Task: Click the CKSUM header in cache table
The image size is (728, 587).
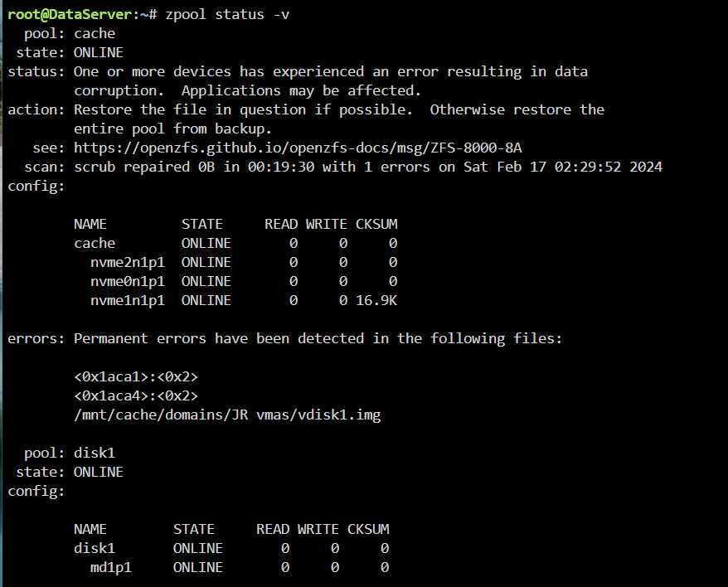Action: pos(376,225)
